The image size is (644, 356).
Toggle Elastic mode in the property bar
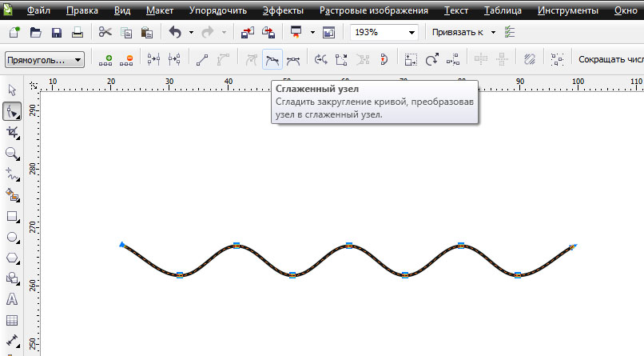(x=530, y=60)
